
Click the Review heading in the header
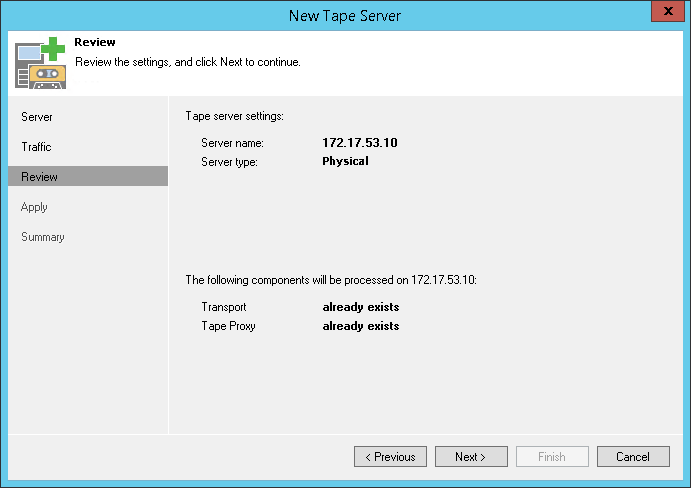coord(95,43)
